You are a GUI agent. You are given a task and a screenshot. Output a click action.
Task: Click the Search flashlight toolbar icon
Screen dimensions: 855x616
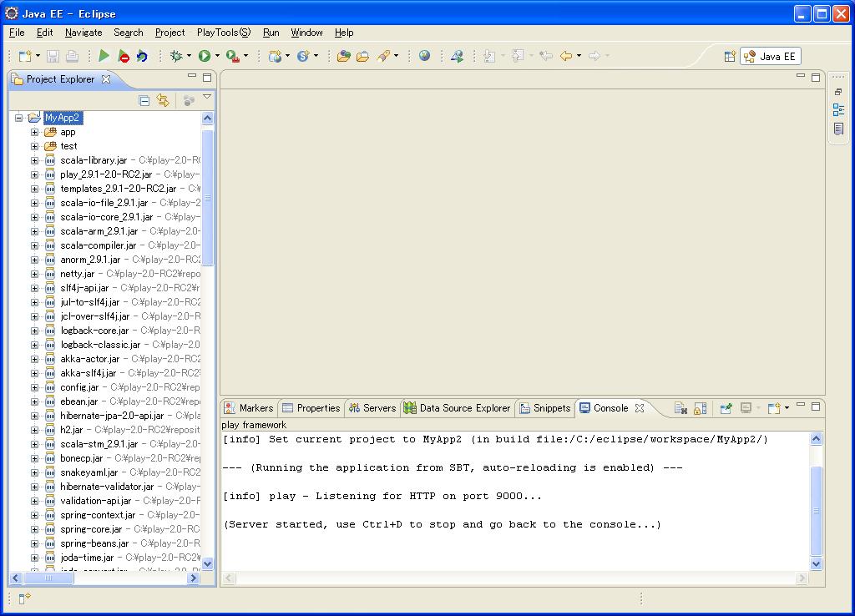383,56
